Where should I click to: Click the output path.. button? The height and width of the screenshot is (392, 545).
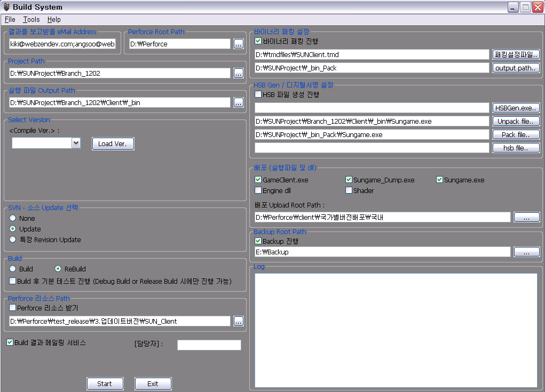click(516, 68)
